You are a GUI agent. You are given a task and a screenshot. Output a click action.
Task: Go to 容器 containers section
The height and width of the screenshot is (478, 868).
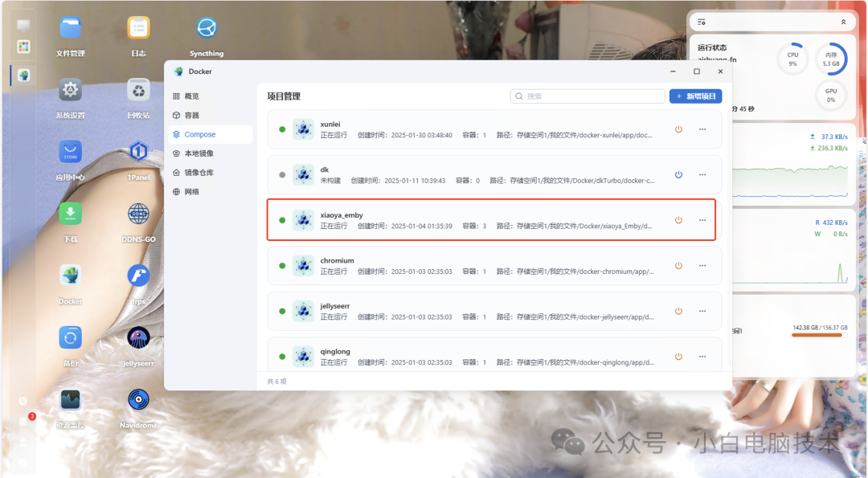point(211,115)
